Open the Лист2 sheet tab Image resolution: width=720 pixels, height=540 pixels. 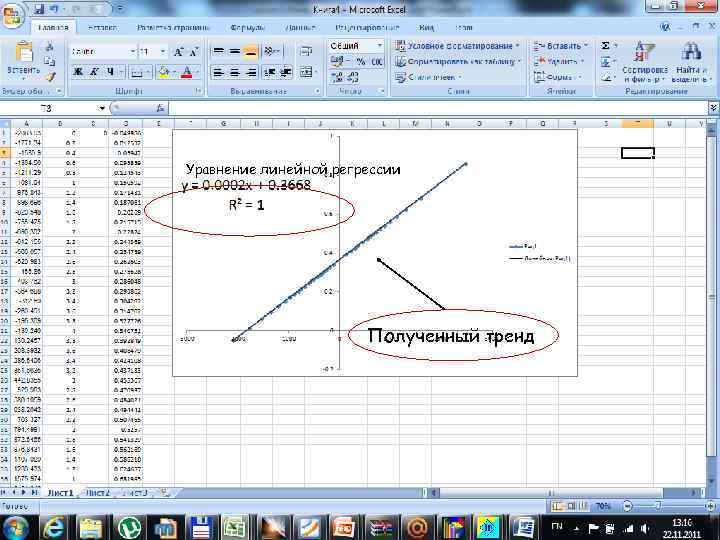(x=98, y=493)
